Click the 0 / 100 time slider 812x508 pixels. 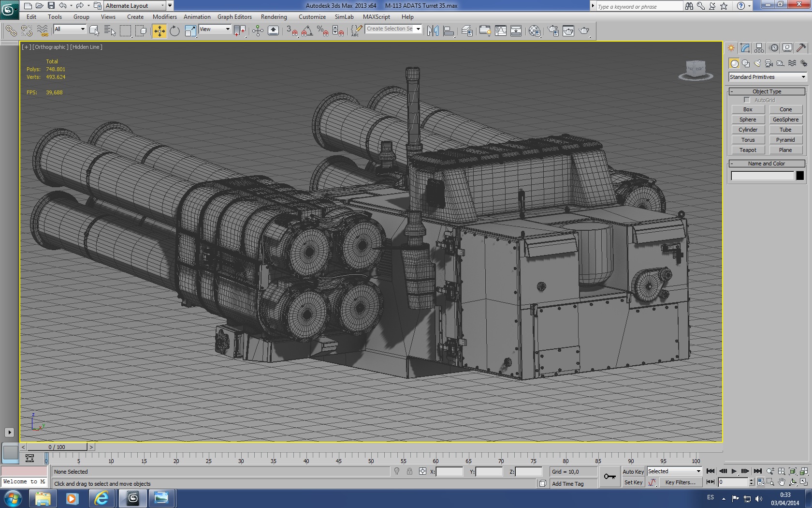click(x=57, y=447)
